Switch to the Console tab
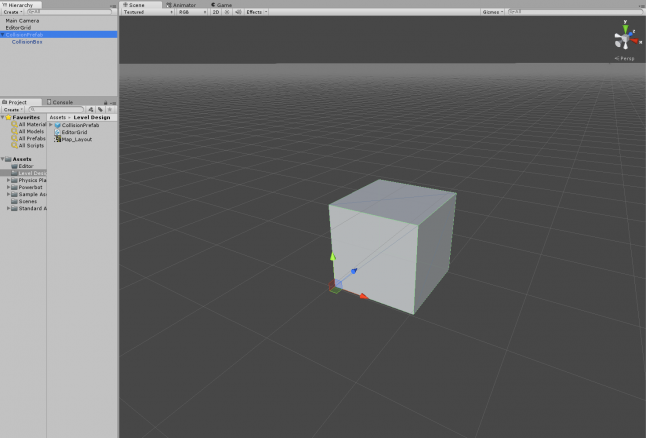 tap(60, 102)
